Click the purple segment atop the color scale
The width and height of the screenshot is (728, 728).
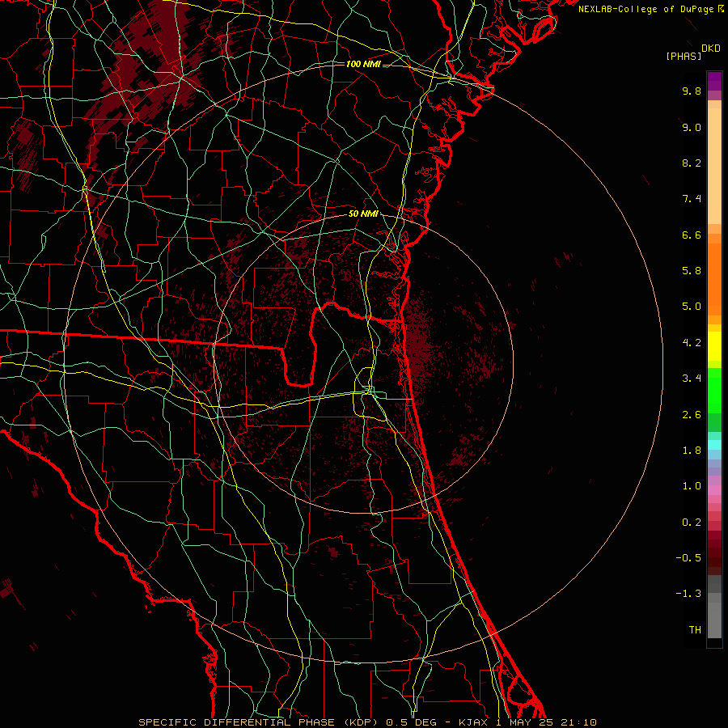coord(714,81)
